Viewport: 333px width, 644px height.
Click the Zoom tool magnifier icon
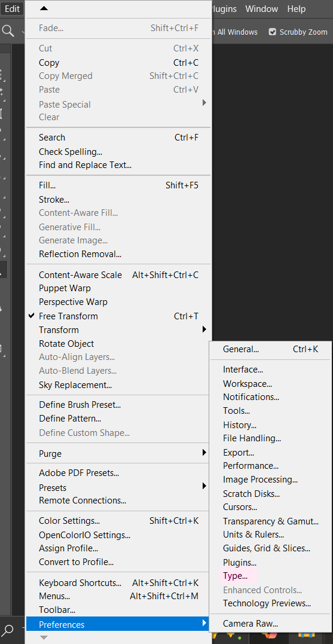pyautogui.click(x=8, y=30)
